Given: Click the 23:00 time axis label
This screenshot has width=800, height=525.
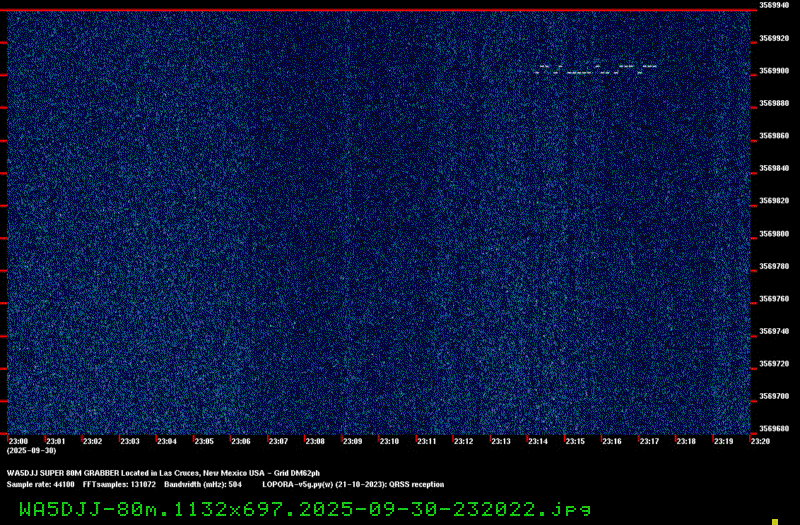Looking at the screenshot, I should pyautogui.click(x=18, y=441).
